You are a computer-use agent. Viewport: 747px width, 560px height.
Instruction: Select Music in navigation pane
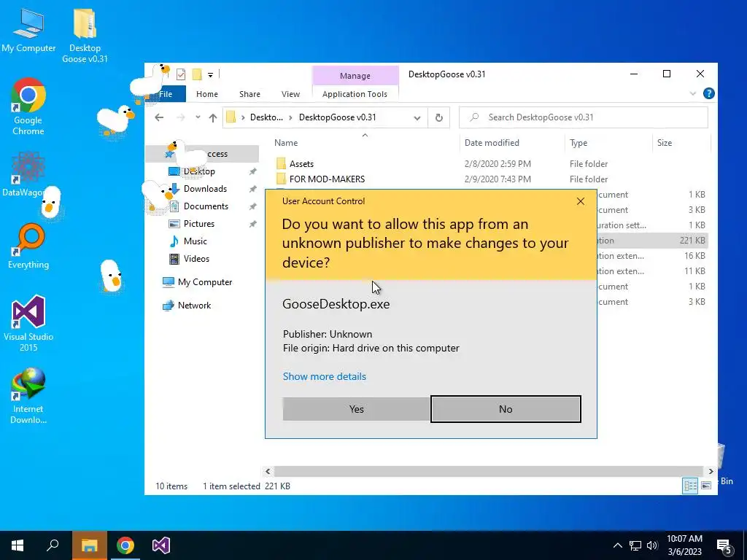coord(196,241)
